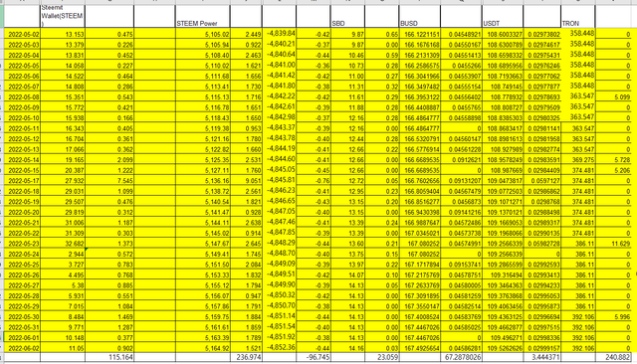Image resolution: width=637 pixels, height=364 pixels.
Task: Click the SBD column header cell
Action: pos(347,16)
